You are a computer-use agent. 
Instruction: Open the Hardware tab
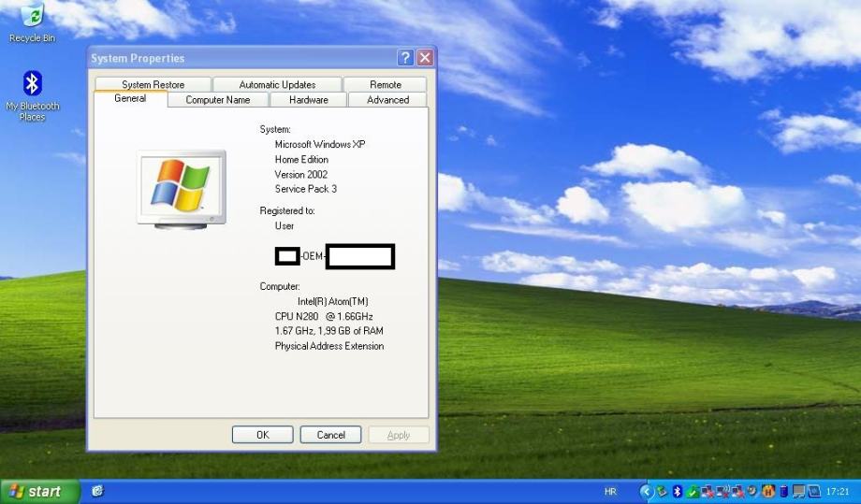[x=309, y=100]
